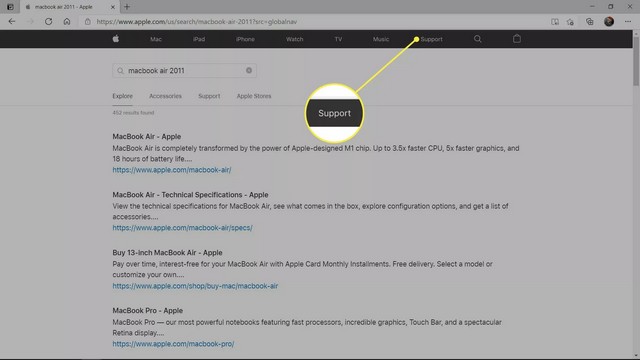Click the page vertical scrollbar thumb
Viewport: 640px width, 360px height.
click(x=636, y=59)
